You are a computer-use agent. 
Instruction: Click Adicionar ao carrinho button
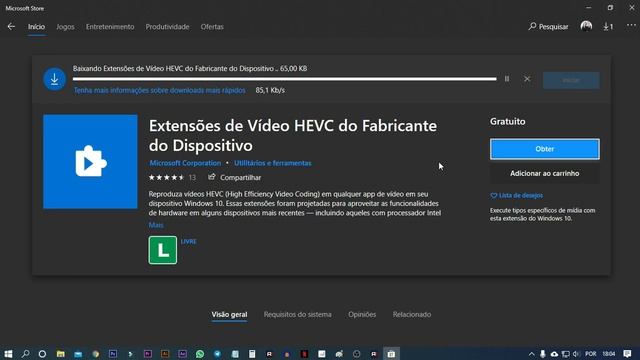tap(544, 173)
